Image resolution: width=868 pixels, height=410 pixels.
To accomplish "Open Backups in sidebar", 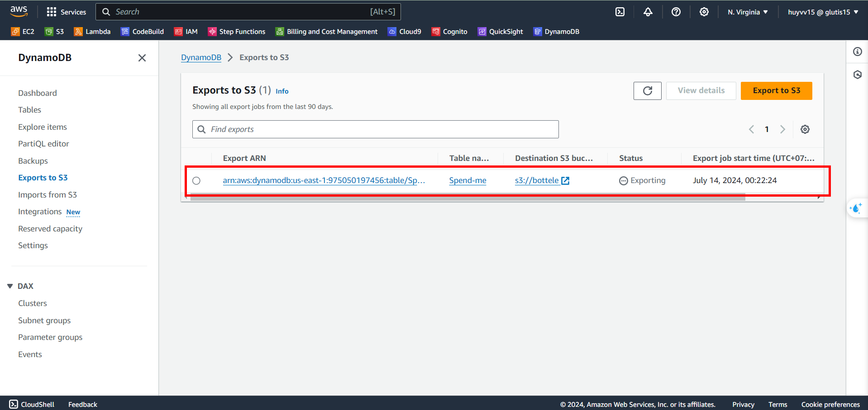I will coord(33,161).
